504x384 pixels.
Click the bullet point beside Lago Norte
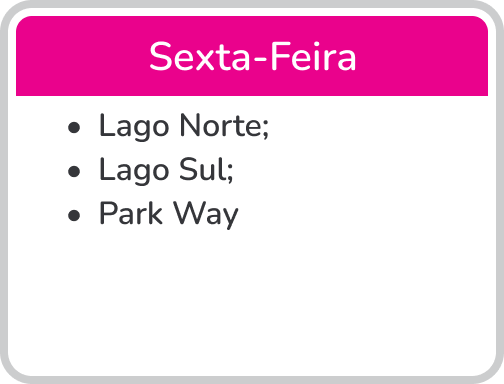coord(74,128)
